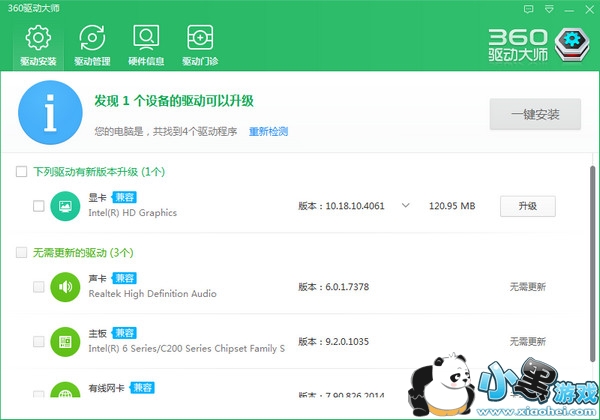Tick checkbox for 下列驱动有新版本升级 group
600x420 pixels.
click(x=21, y=171)
